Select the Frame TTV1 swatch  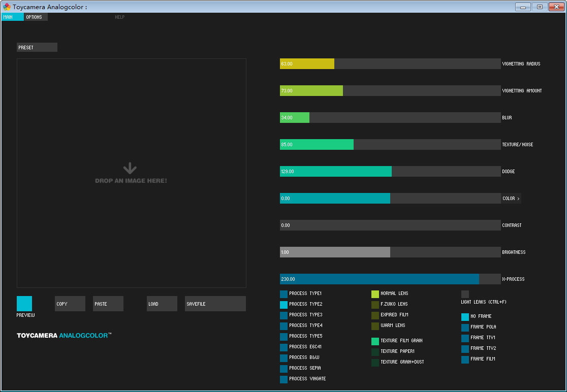coord(465,339)
